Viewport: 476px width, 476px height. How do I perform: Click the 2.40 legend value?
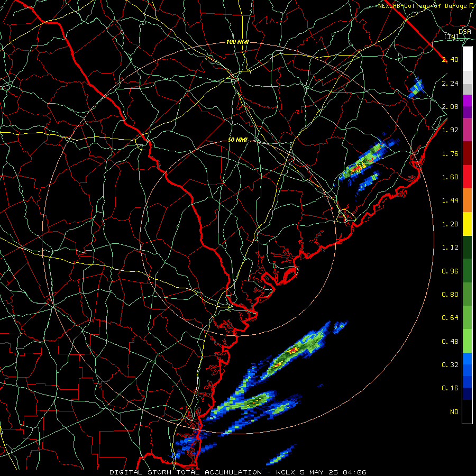pyautogui.click(x=450, y=59)
